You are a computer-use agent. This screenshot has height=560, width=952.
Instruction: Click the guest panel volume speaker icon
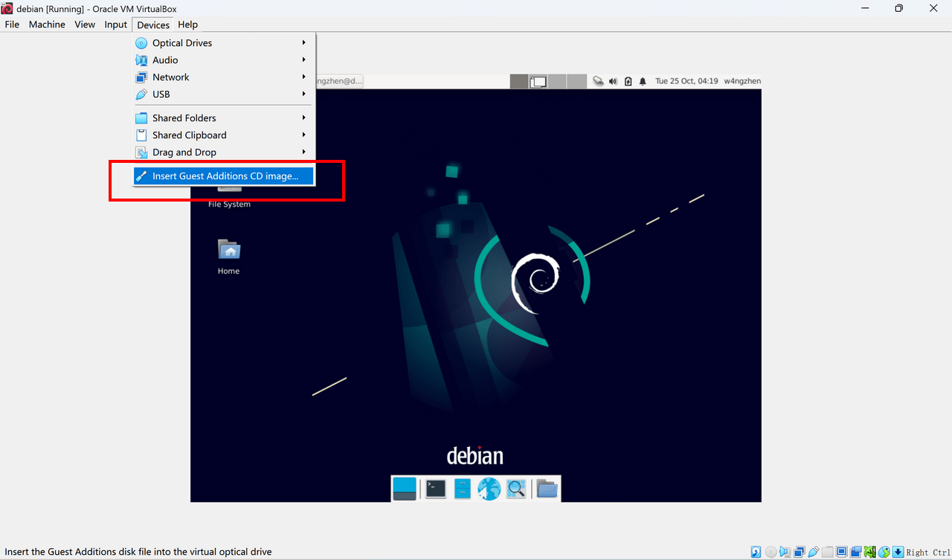pos(614,81)
